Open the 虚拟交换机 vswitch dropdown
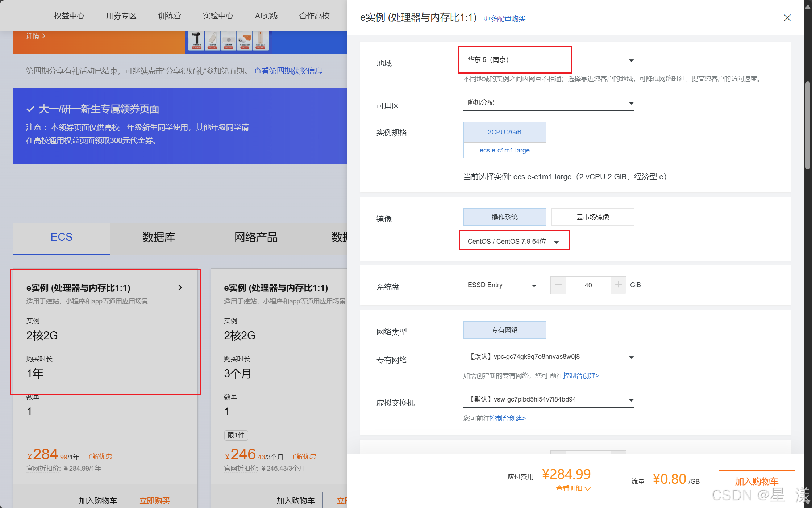This screenshot has height=508, width=812. click(x=549, y=400)
